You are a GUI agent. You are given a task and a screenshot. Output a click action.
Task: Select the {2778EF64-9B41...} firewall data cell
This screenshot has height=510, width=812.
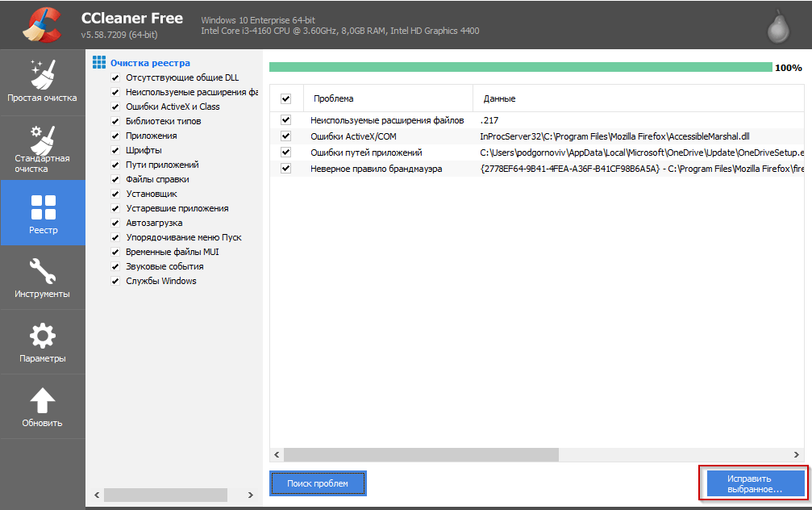point(642,169)
